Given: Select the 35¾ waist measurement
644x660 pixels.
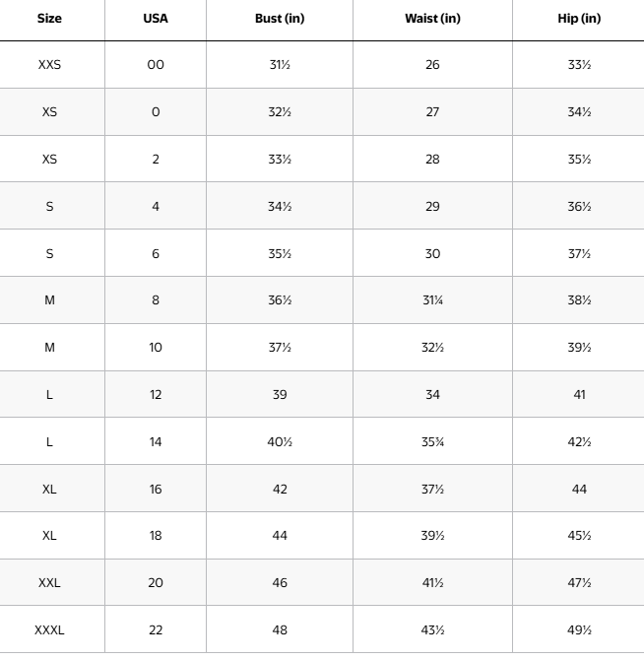Looking at the screenshot, I should pos(432,442).
